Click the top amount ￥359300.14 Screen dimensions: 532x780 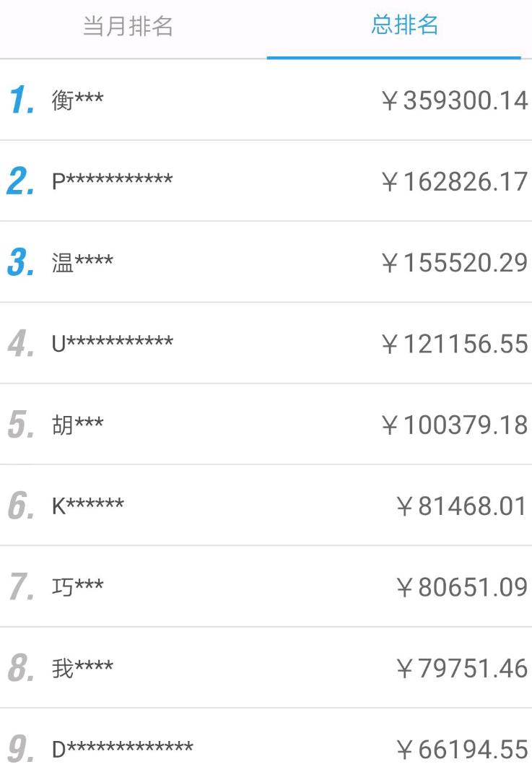click(x=455, y=100)
